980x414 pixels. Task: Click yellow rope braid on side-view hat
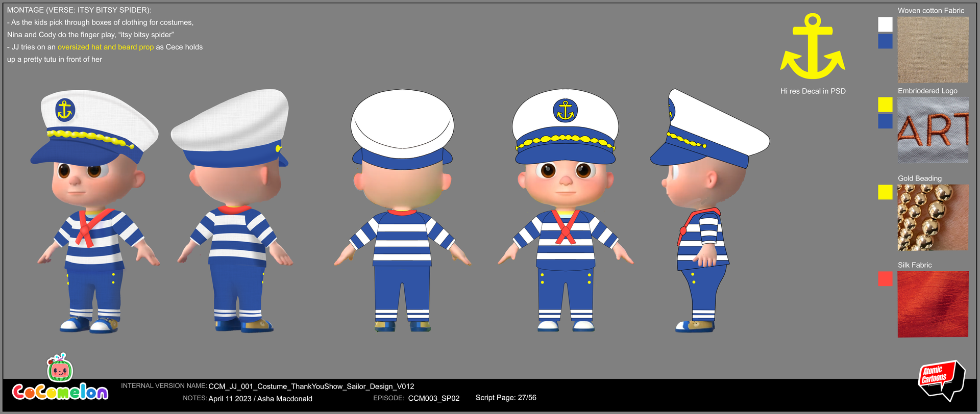(687, 140)
